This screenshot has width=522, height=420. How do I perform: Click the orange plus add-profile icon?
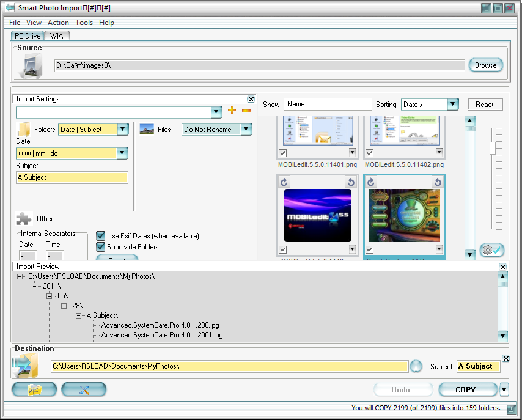(232, 111)
